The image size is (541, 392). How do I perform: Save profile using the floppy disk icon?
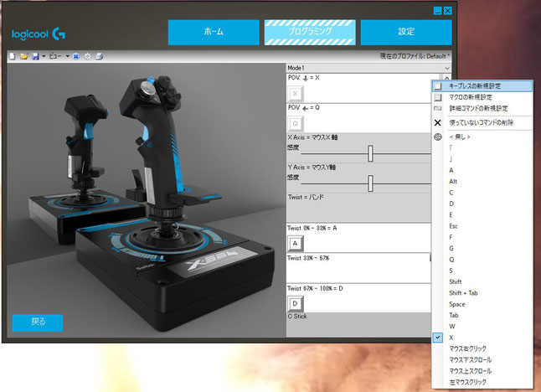click(35, 56)
